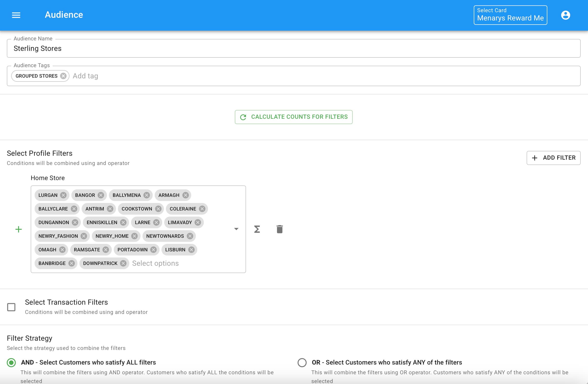Delete the Home Store filter using trash icon
This screenshot has height=384, width=588.
pos(279,229)
